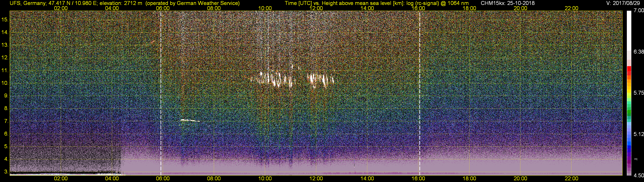Image resolution: width=644 pixels, height=182 pixels.
Task: Select 06:00 on the top time axis
Action: coord(163,8)
